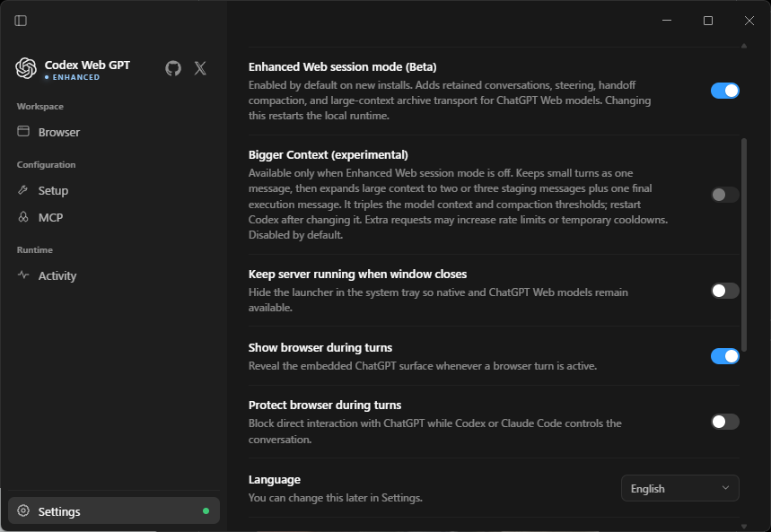
Task: Turn off Show browser during turns
Action: 725,356
